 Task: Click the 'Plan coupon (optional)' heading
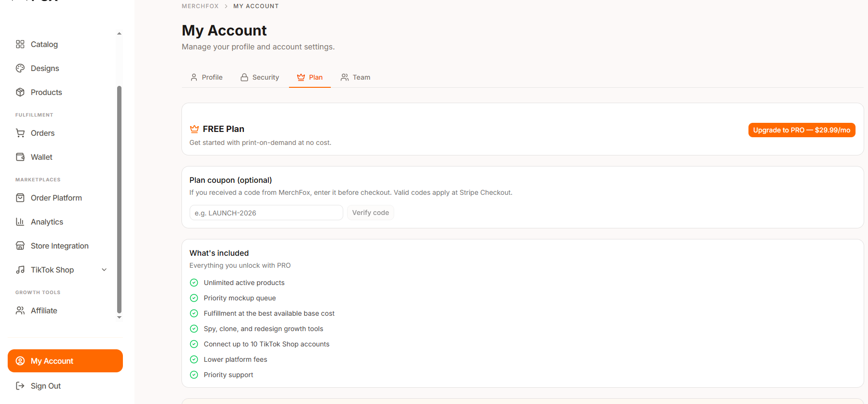(231, 180)
